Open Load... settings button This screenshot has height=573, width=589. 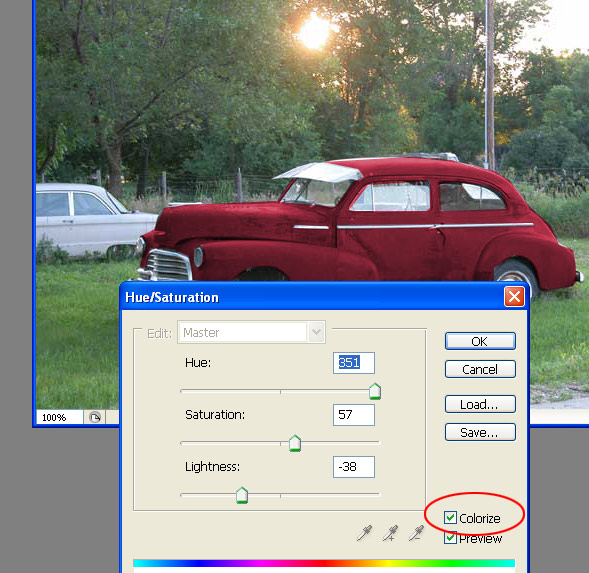pos(480,404)
